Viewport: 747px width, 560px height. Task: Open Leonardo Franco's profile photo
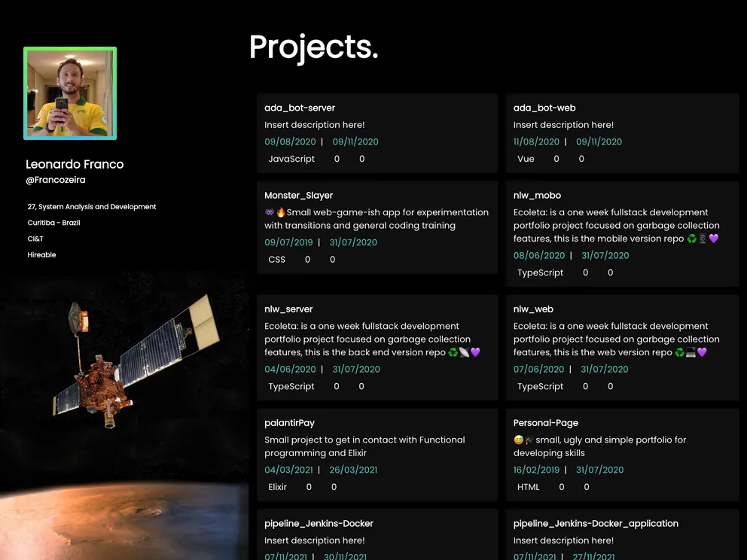(70, 93)
